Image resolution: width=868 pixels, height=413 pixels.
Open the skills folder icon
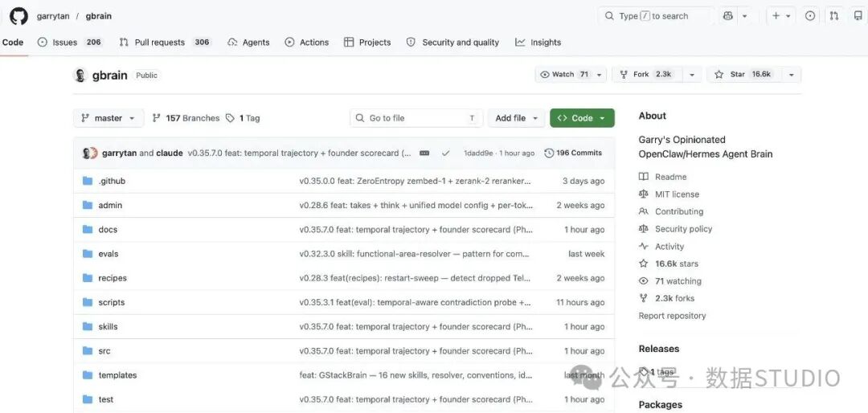88,327
